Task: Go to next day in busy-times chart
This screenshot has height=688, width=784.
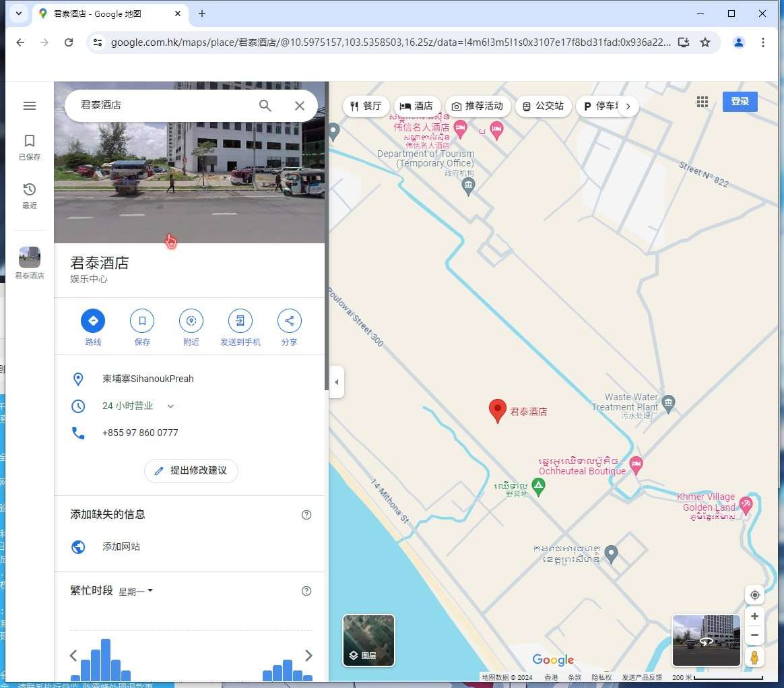Action: (308, 656)
